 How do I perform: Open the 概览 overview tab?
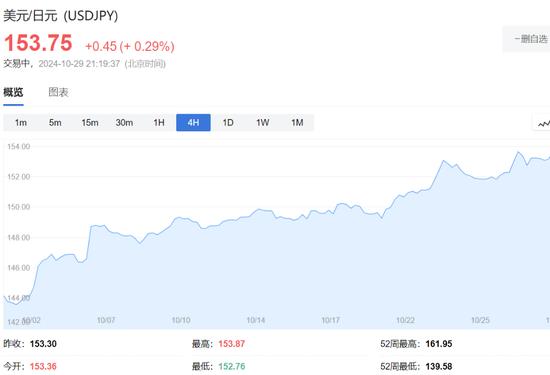click(x=13, y=92)
